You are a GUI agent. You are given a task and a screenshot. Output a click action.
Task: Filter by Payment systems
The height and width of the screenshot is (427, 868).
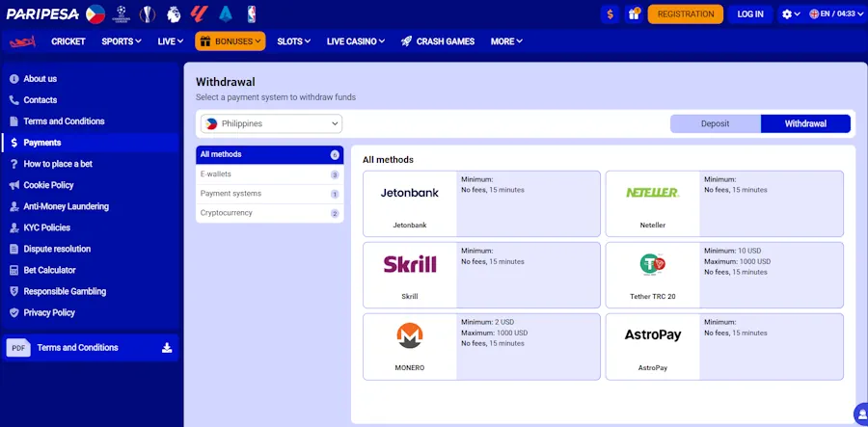(x=270, y=194)
